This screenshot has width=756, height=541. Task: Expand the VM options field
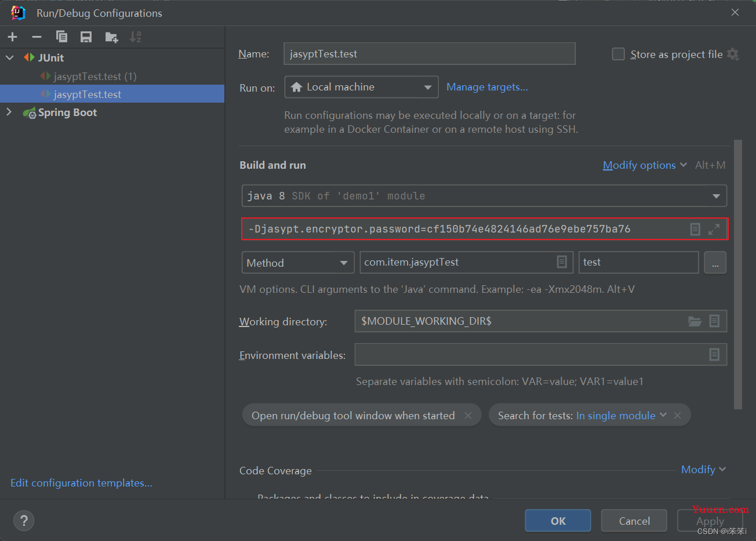tap(714, 229)
